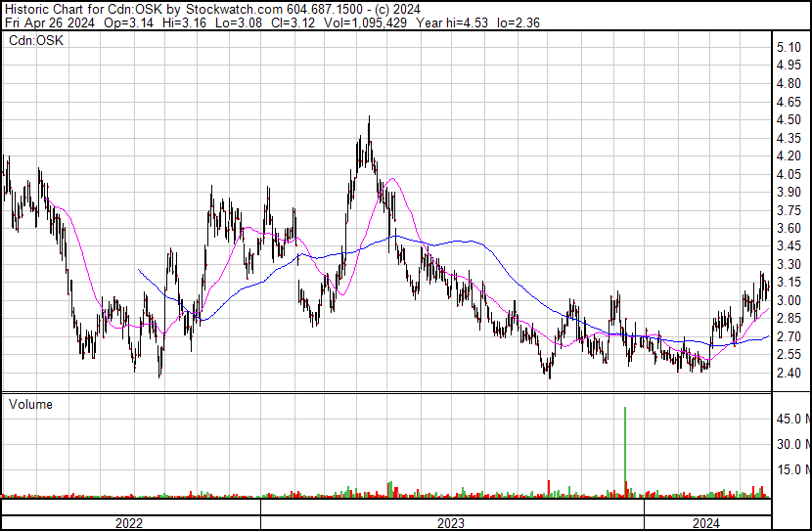The height and width of the screenshot is (531, 812).
Task: Click the 2.70 price axis label
Action: [789, 336]
